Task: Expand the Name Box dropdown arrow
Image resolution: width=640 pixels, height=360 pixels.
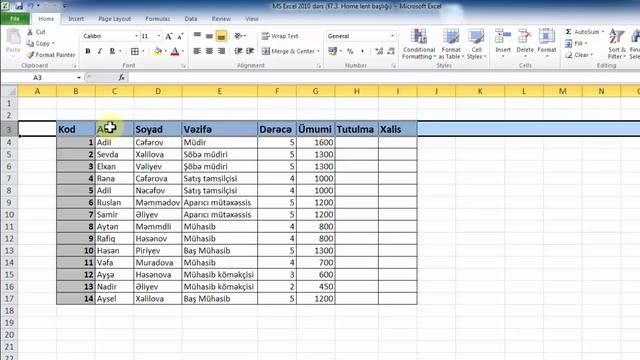Action: pyautogui.click(x=79, y=78)
